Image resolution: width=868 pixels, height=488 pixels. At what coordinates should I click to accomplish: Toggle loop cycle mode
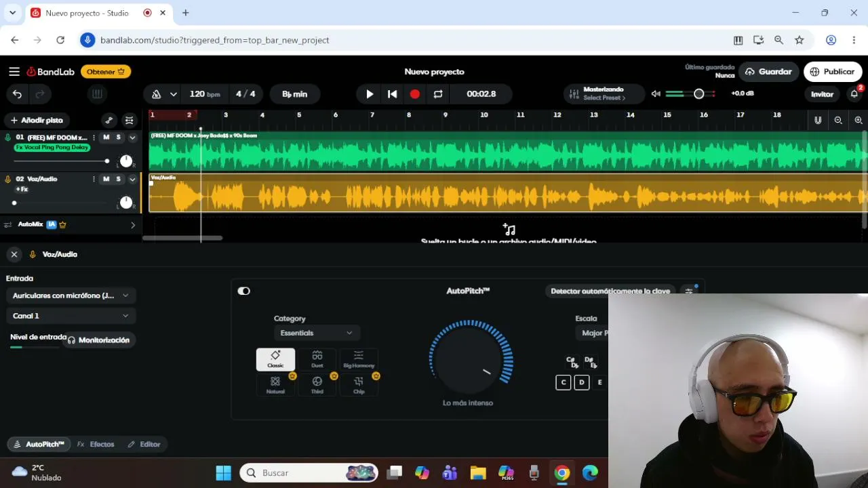coord(438,94)
